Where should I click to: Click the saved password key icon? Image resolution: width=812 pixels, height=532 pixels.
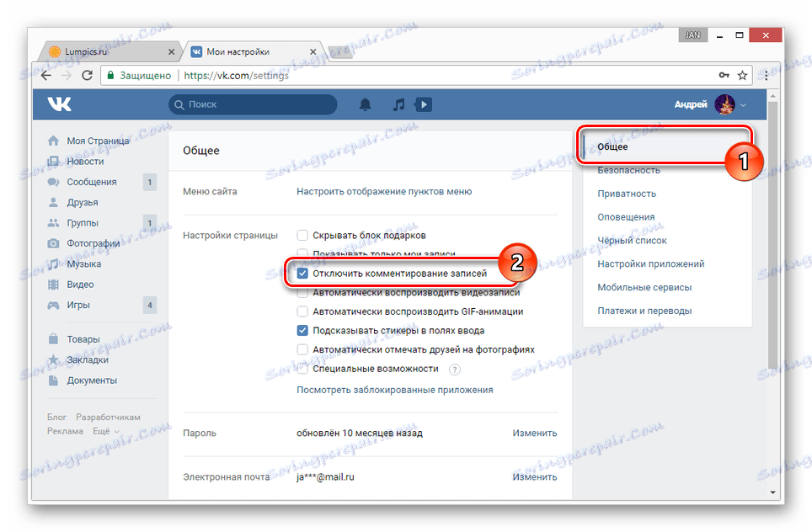724,76
